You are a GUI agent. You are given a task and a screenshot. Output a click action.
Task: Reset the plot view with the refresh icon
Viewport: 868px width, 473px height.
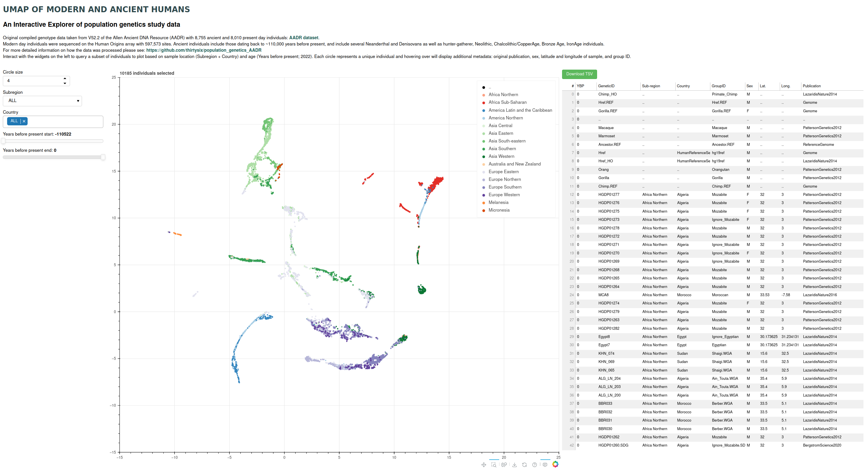click(x=524, y=464)
